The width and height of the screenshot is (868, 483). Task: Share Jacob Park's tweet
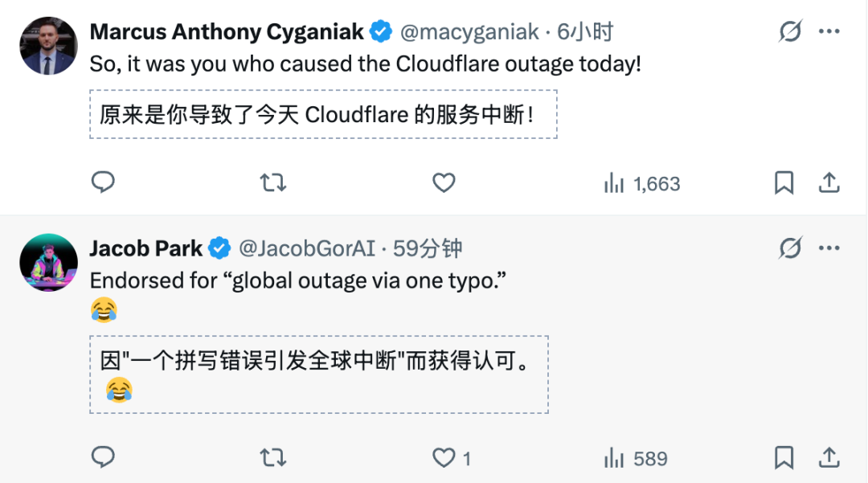click(829, 458)
